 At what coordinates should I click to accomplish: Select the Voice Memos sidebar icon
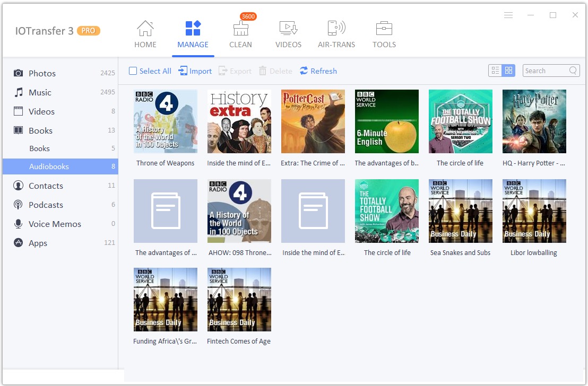click(20, 224)
